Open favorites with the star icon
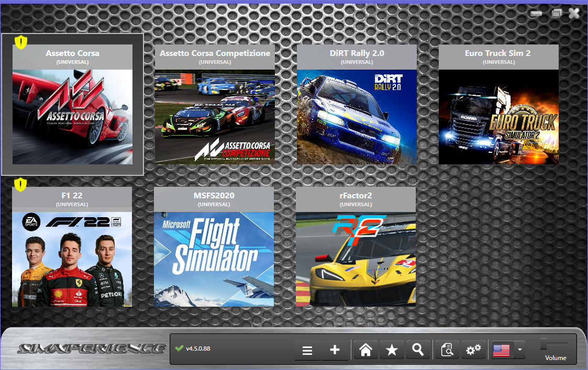This screenshot has height=370, width=588. click(391, 350)
